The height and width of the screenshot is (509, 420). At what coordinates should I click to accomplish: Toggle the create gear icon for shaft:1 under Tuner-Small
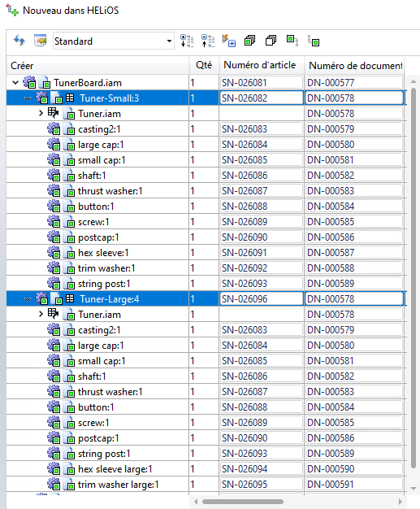54,176
